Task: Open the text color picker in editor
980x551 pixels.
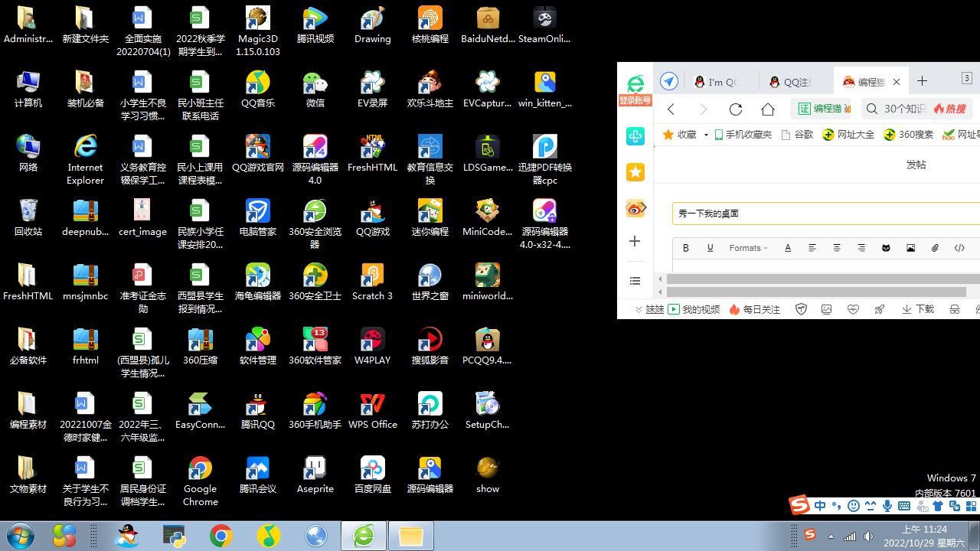Action: (x=788, y=248)
